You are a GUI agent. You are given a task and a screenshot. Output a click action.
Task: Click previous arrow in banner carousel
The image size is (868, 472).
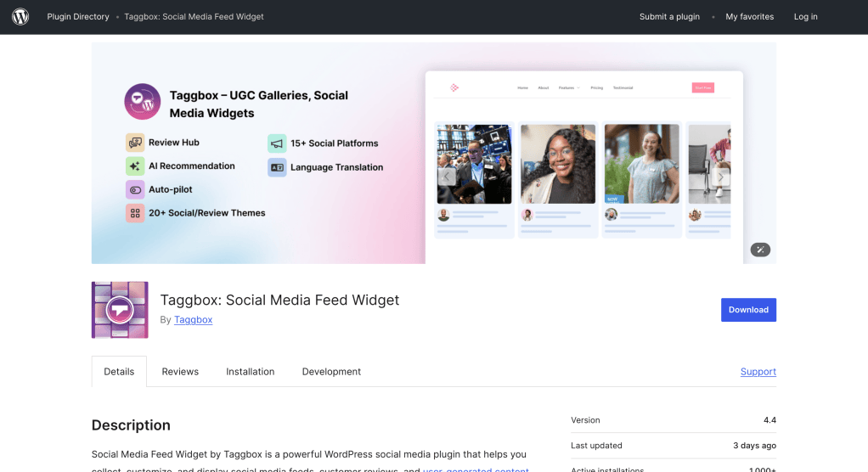(x=447, y=177)
